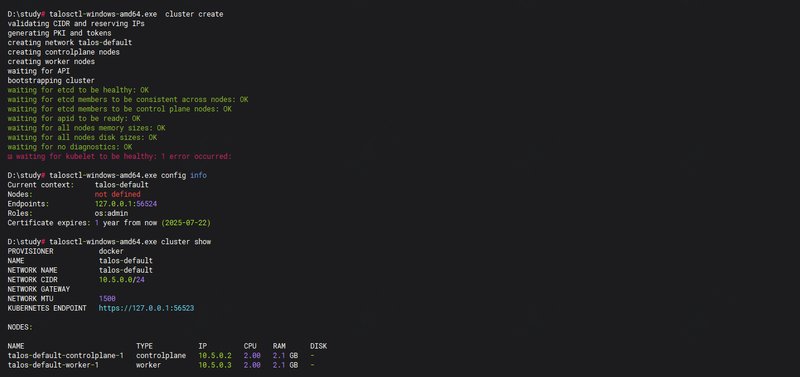Image resolution: width=800 pixels, height=377 pixels.
Task: Click the NETWORK MTU value 1500
Action: 107,298
